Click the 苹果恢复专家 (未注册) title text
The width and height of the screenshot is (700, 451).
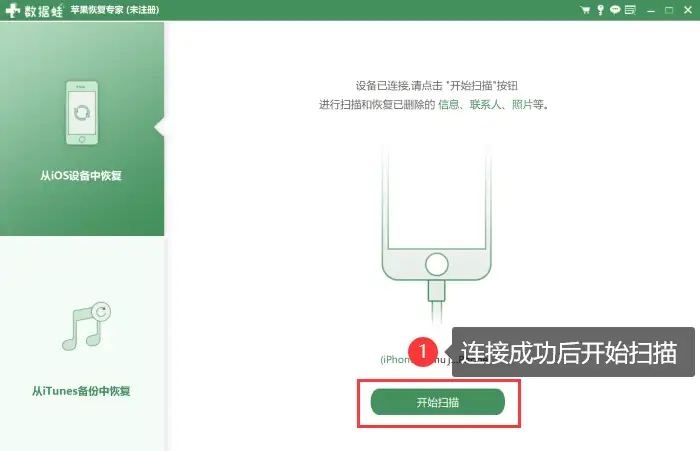[x=115, y=10]
